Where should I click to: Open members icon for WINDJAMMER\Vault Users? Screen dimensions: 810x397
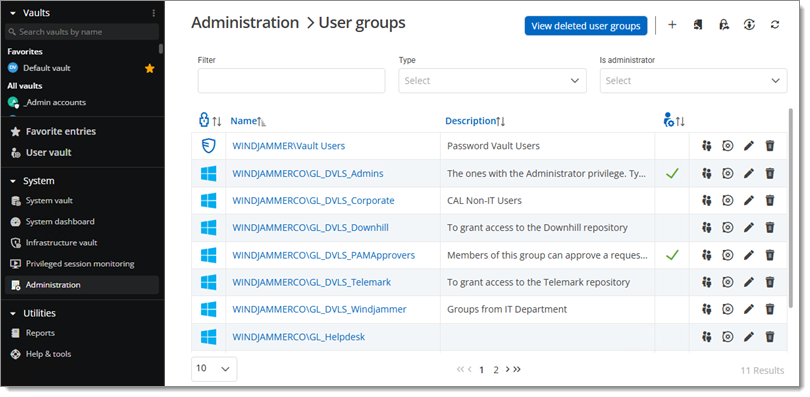[x=707, y=146]
